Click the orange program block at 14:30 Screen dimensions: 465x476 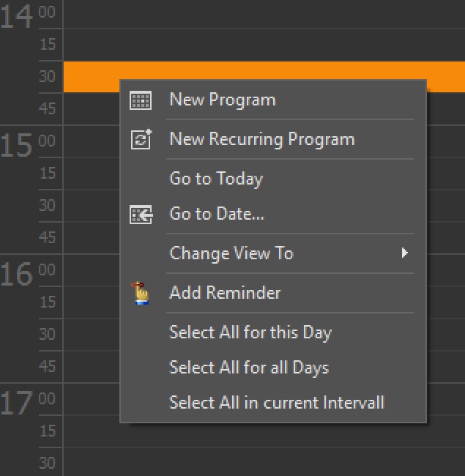click(264, 70)
